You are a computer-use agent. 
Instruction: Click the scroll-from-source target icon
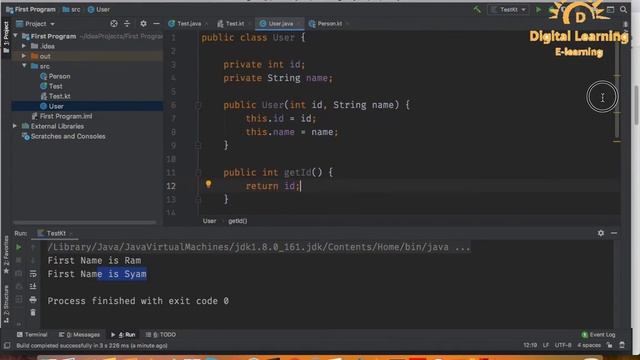click(114, 24)
